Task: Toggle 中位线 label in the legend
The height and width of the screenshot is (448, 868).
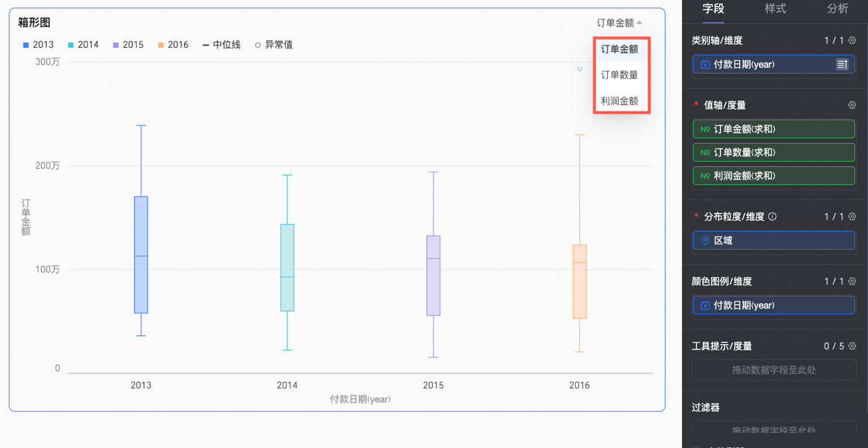Action: pyautogui.click(x=227, y=45)
